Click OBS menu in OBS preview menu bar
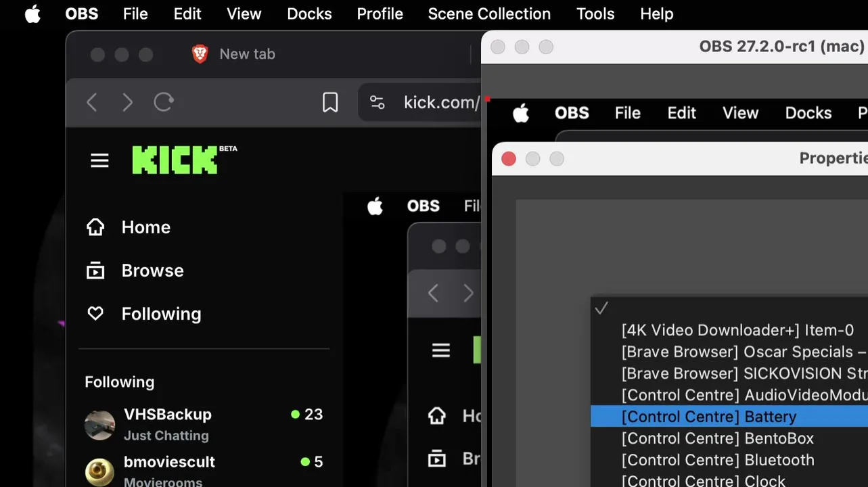Viewport: 868px width, 487px height. click(x=572, y=113)
